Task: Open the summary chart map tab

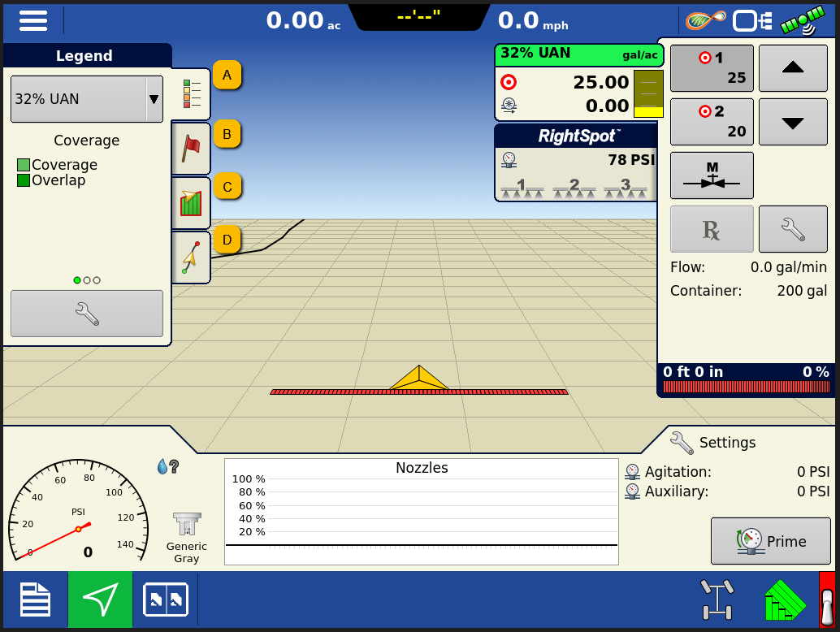Action: tap(190, 201)
